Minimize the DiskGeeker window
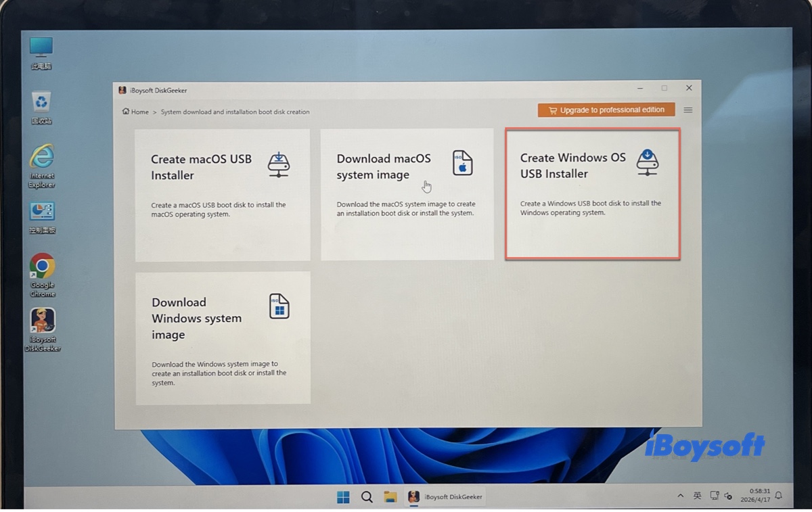Screen dimensions: 812x512 tap(639, 88)
